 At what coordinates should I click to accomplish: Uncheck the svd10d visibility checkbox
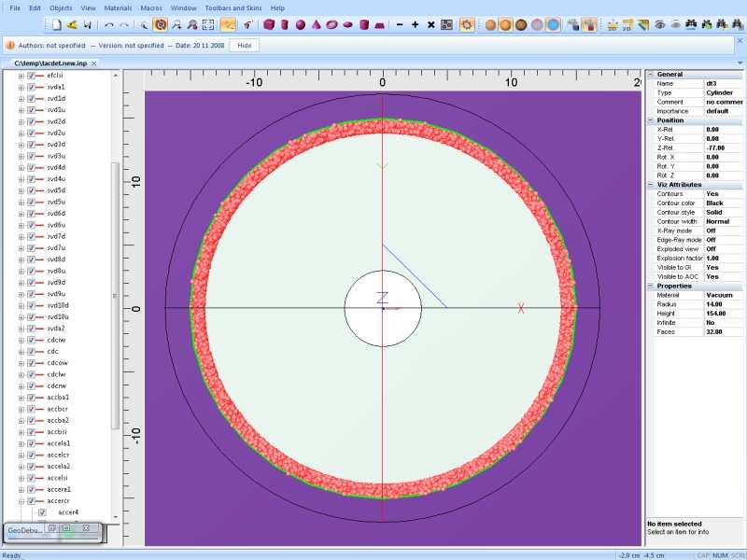(31, 305)
